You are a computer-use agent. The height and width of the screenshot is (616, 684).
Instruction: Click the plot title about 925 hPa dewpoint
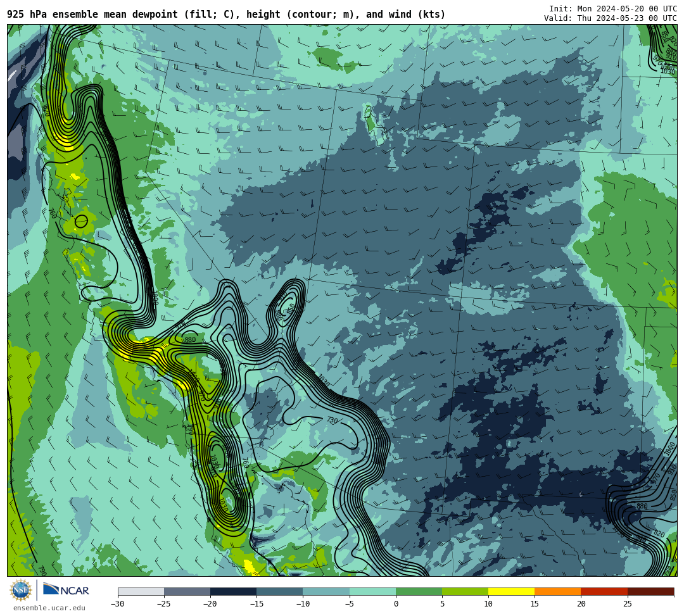pyautogui.click(x=226, y=15)
